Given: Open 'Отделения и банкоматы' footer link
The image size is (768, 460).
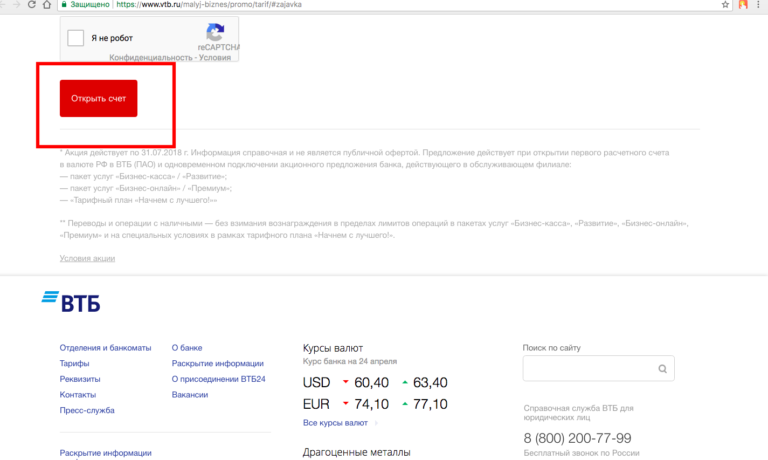Looking at the screenshot, I should (105, 348).
